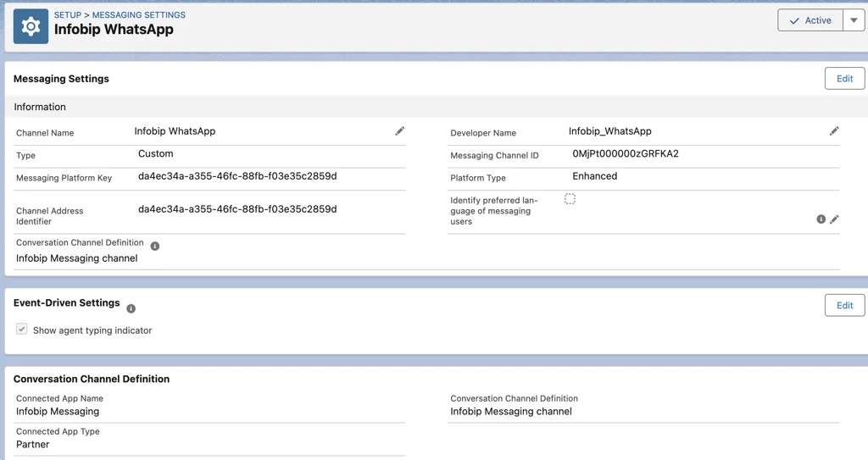Click the Infobip WhatsApp page title
The width and height of the screenshot is (868, 460).
pyautogui.click(x=114, y=30)
